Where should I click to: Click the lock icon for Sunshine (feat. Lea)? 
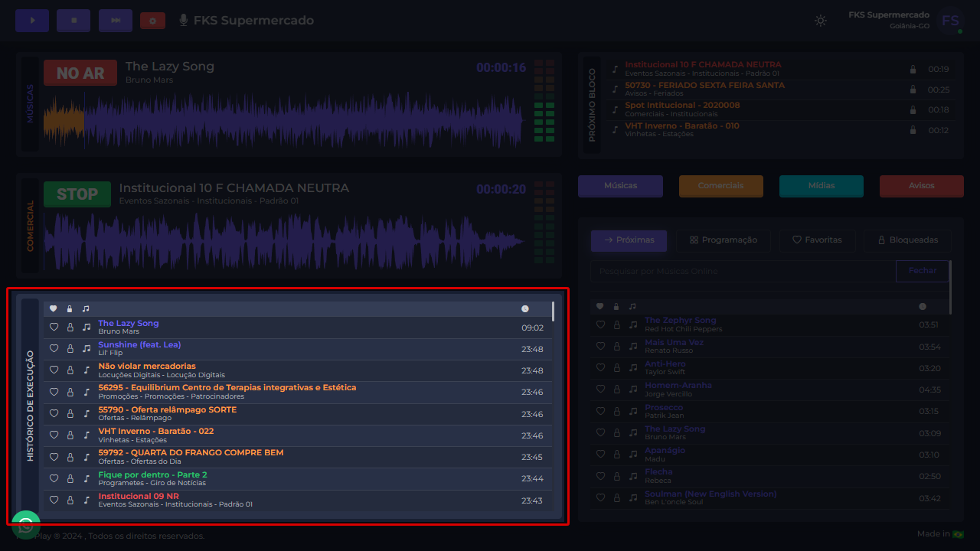(x=70, y=348)
